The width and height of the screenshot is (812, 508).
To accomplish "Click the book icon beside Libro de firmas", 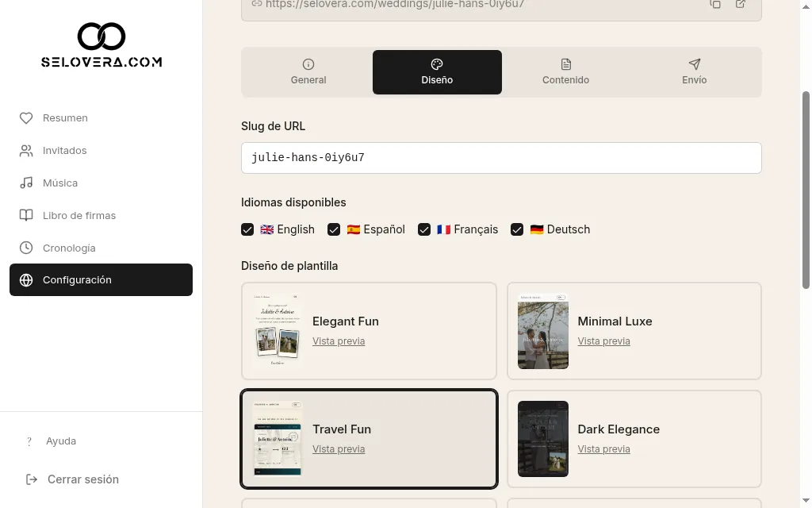I will [x=26, y=216].
